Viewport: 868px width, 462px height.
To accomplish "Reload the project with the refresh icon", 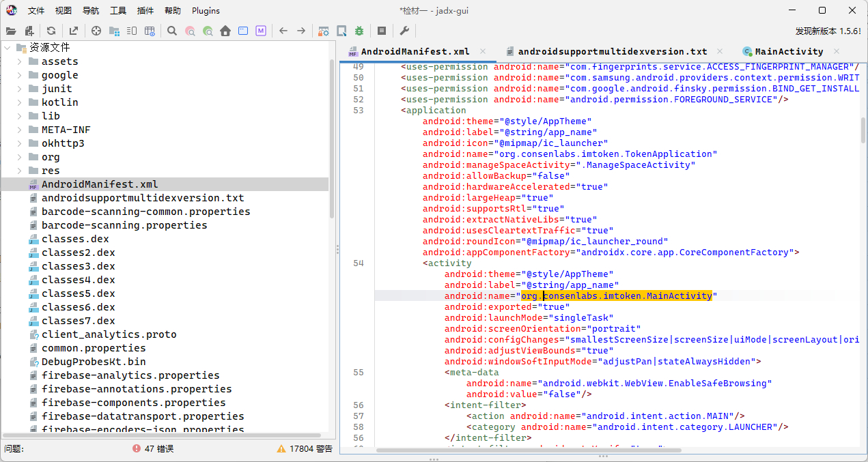I will pos(51,31).
